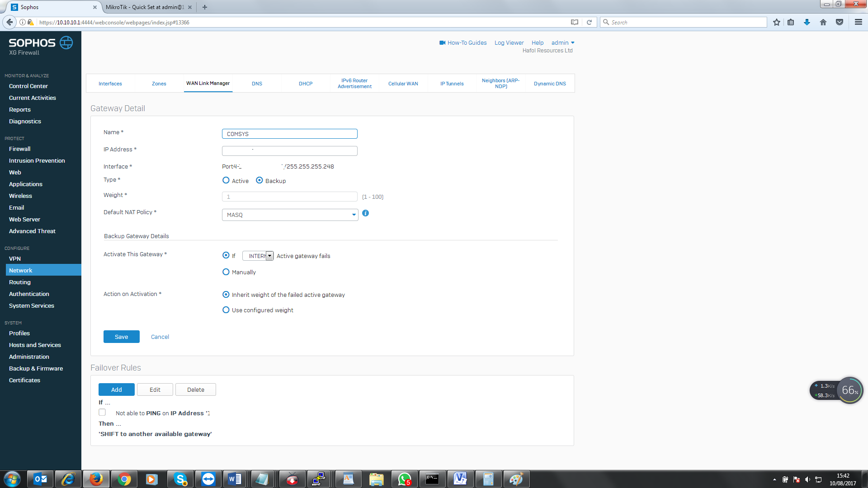Open the DHCP tab
The height and width of the screenshot is (488, 868).
point(306,84)
